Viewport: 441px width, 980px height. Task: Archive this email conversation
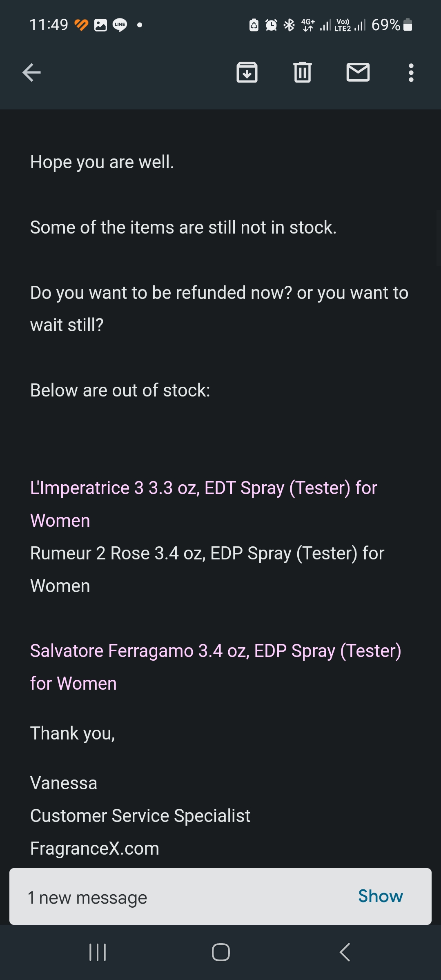pyautogui.click(x=247, y=73)
